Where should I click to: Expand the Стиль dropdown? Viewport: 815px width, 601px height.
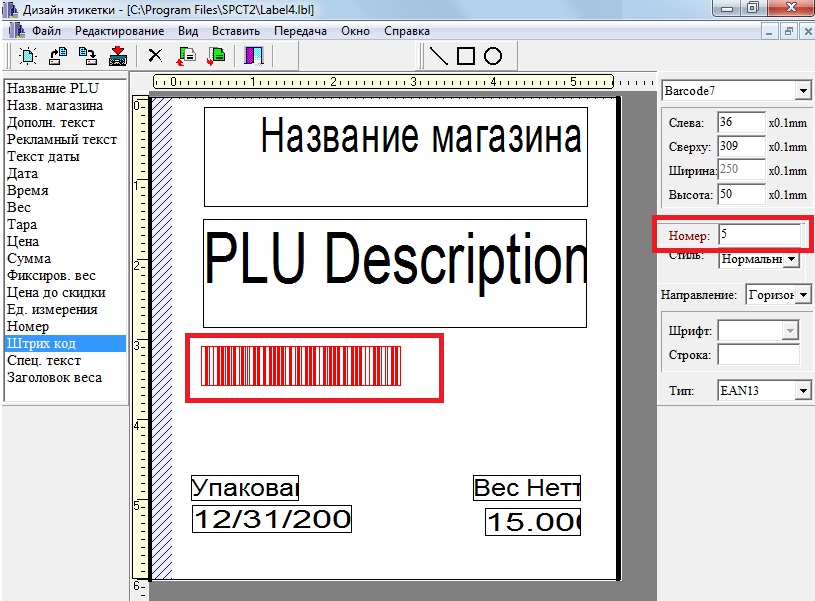click(792, 259)
